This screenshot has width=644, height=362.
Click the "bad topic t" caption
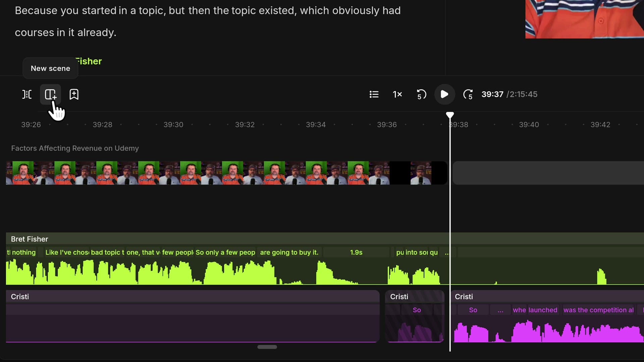pos(107,252)
